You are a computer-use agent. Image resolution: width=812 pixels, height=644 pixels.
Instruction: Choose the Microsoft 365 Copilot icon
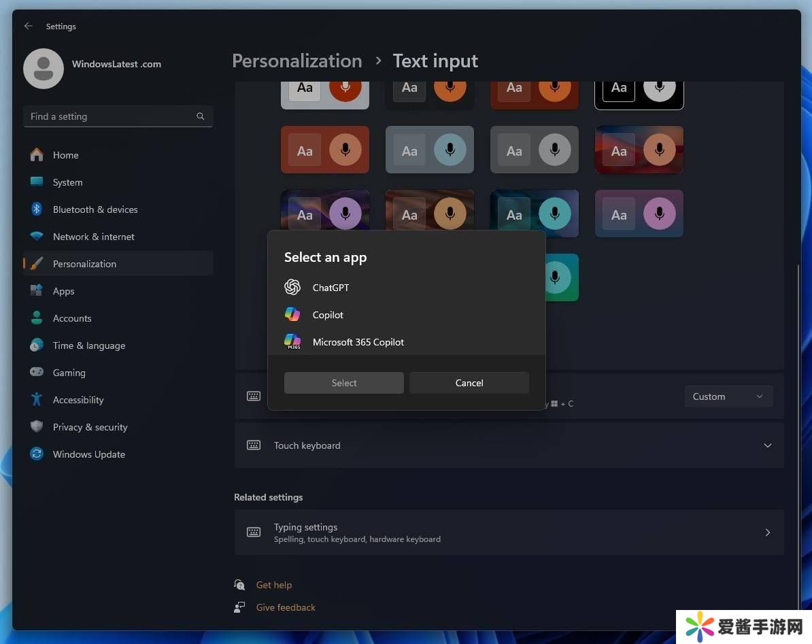point(292,342)
